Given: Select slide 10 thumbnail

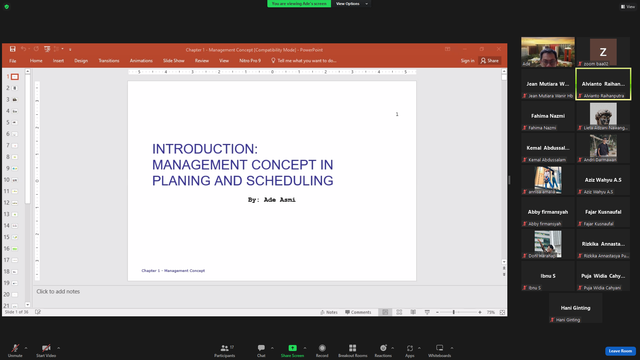Looking at the screenshot, I should [15, 180].
